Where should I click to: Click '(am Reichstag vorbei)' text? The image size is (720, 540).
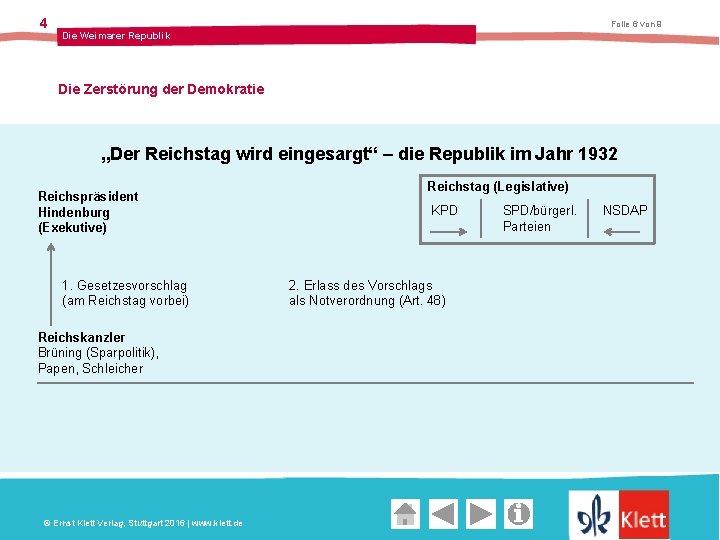125,301
